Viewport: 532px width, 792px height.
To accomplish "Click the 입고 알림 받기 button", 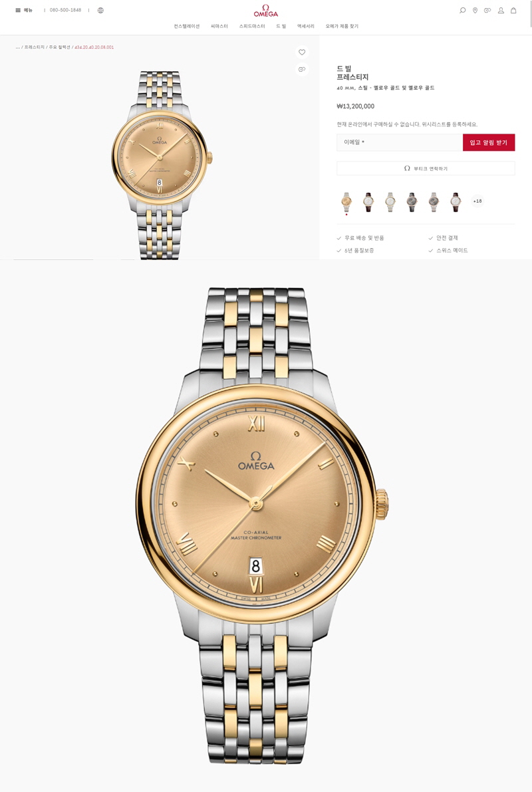I will [x=489, y=142].
